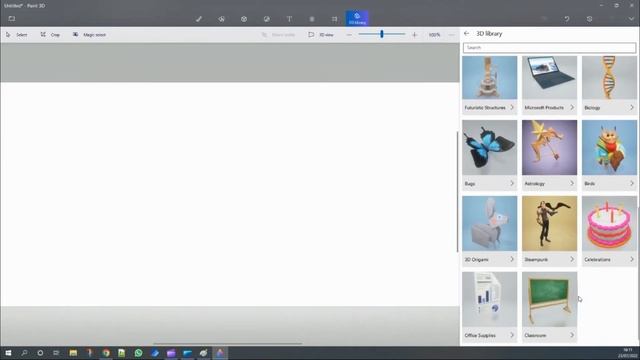Open the Celebrations cake thumbnail
The width and height of the screenshot is (640, 360).
point(609,223)
